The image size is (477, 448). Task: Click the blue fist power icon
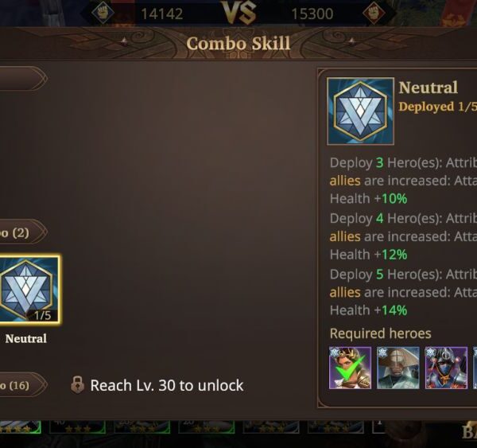pyautogui.click(x=103, y=13)
